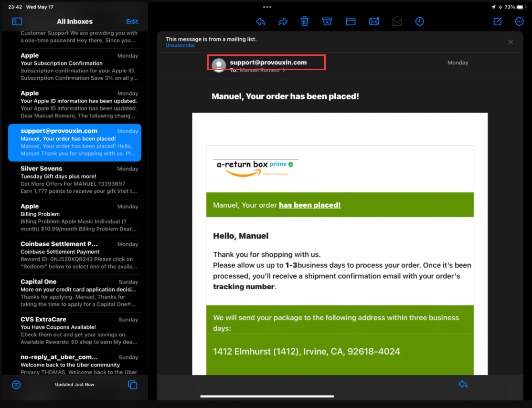The image size is (532, 408).
Task: Toggle the mailbox sidebar panel
Action: tap(17, 21)
